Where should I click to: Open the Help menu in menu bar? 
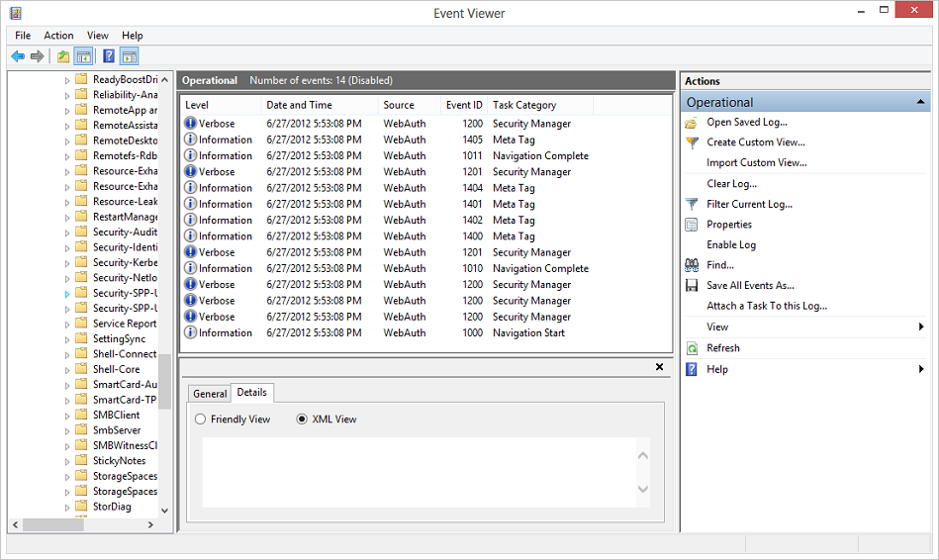133,36
